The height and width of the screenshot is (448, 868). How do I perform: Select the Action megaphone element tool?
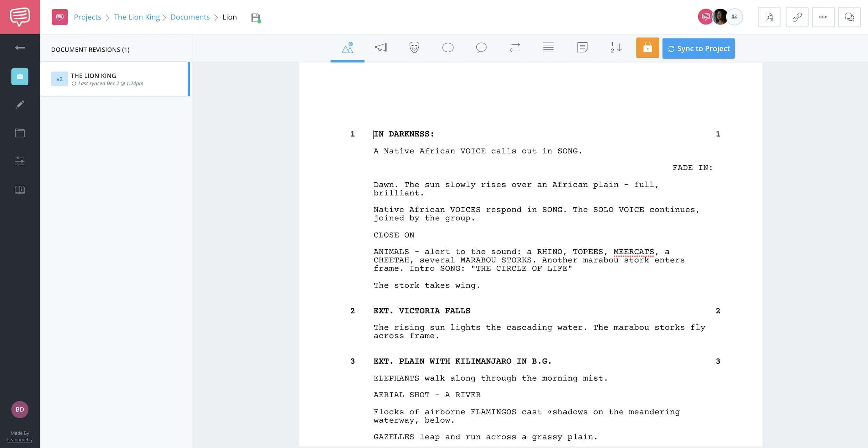pyautogui.click(x=381, y=48)
